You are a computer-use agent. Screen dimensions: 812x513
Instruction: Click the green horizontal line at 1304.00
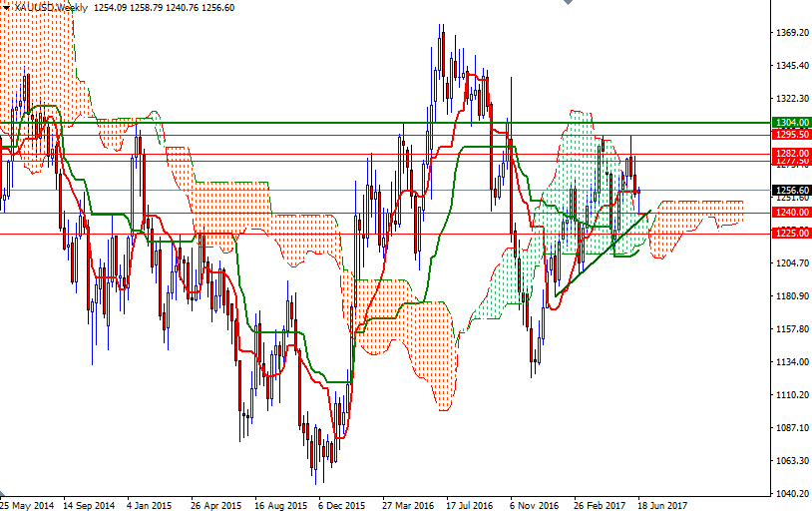point(299,122)
